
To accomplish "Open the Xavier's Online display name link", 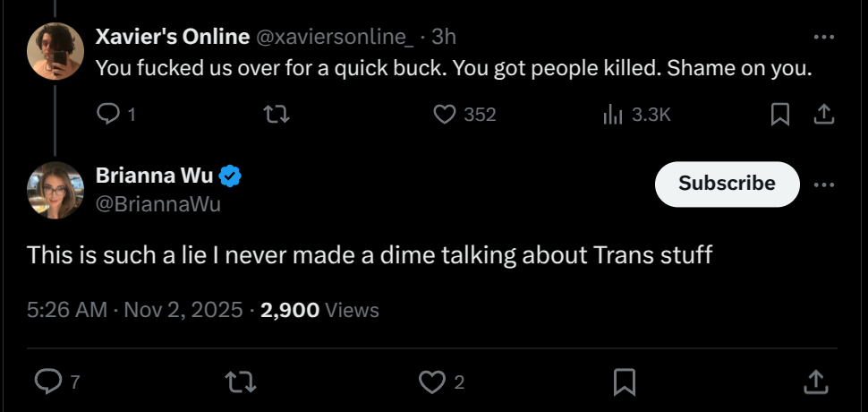I will click(x=172, y=37).
